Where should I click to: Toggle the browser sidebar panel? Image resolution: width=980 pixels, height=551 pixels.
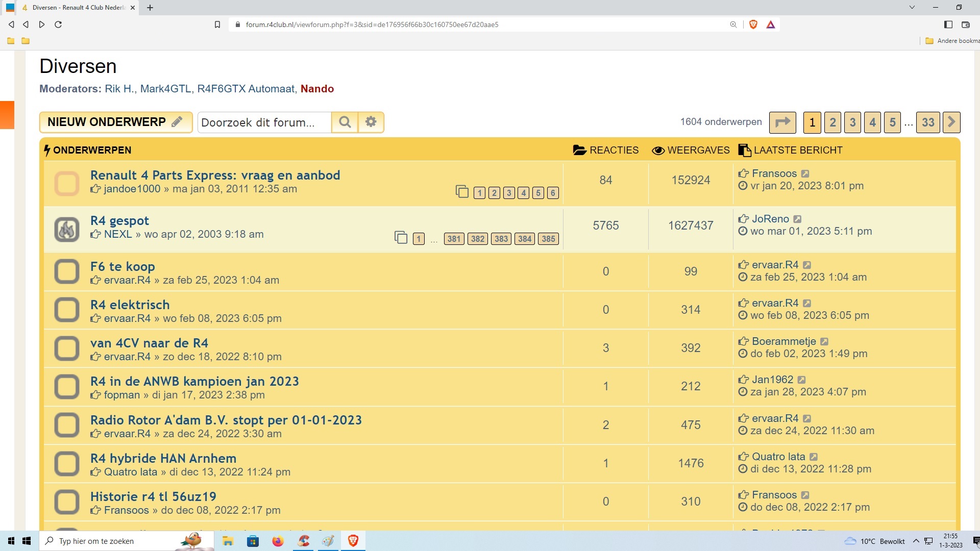(948, 24)
